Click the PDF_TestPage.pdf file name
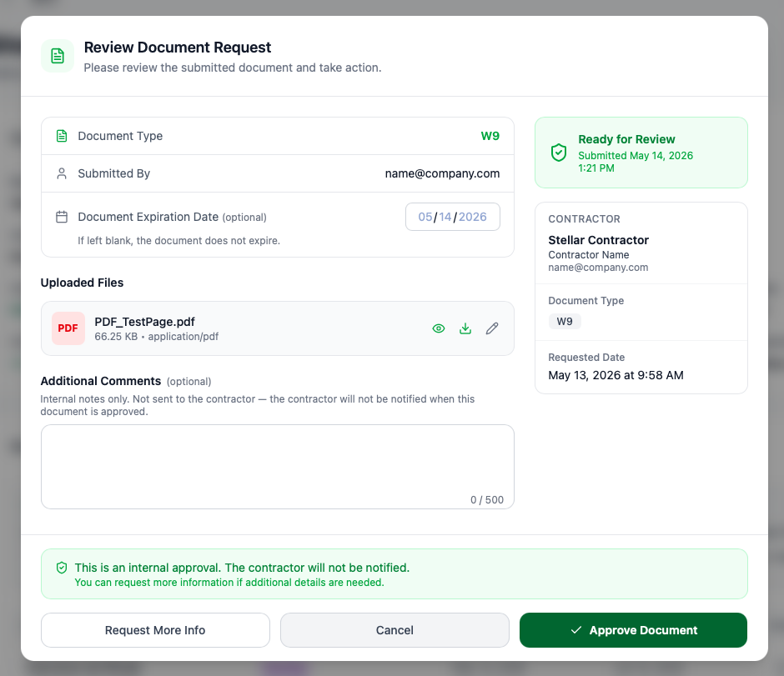This screenshot has height=676, width=784. 144,322
